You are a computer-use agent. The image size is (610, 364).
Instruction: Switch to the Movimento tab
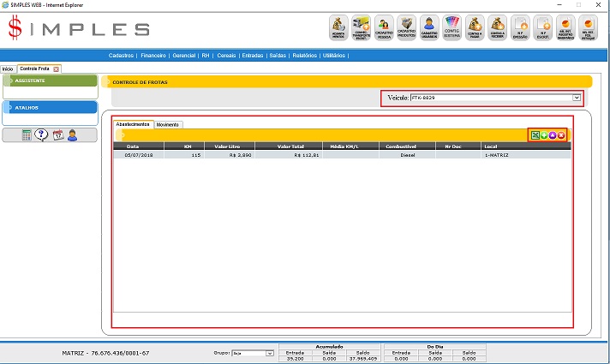click(x=168, y=124)
